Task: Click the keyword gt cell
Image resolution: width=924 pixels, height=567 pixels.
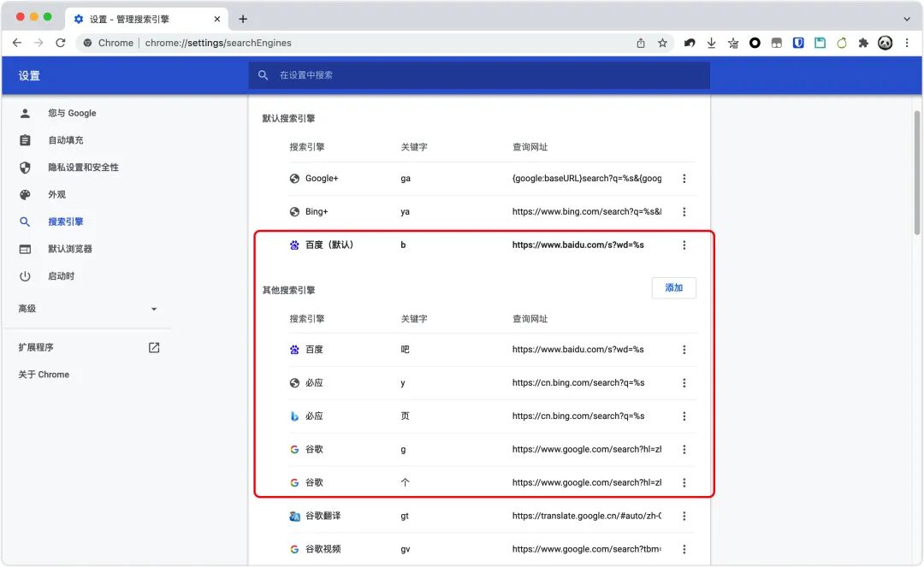Action: [x=404, y=516]
